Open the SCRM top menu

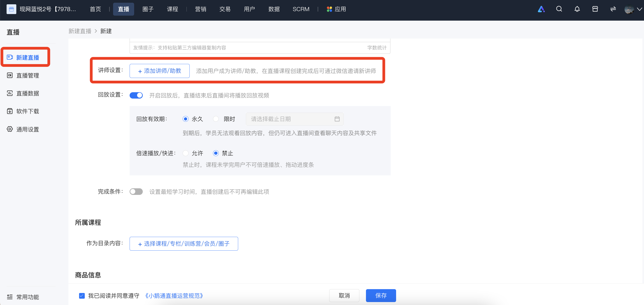(x=301, y=9)
